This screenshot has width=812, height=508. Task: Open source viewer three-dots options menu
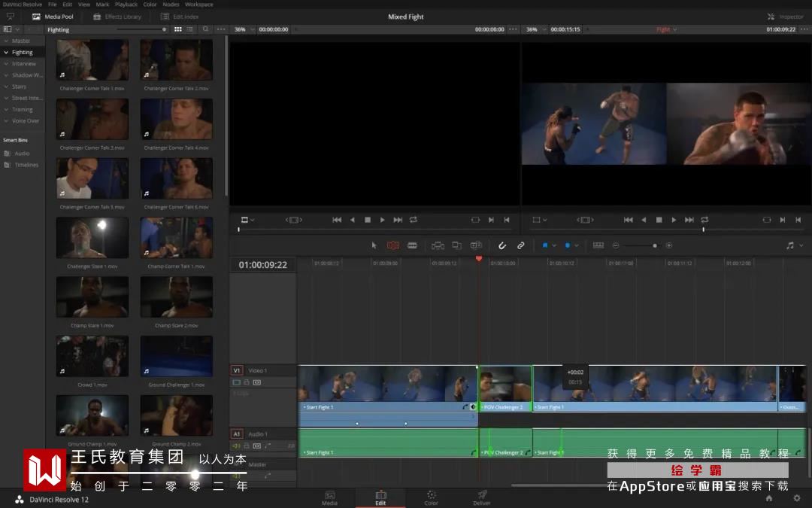[514, 29]
